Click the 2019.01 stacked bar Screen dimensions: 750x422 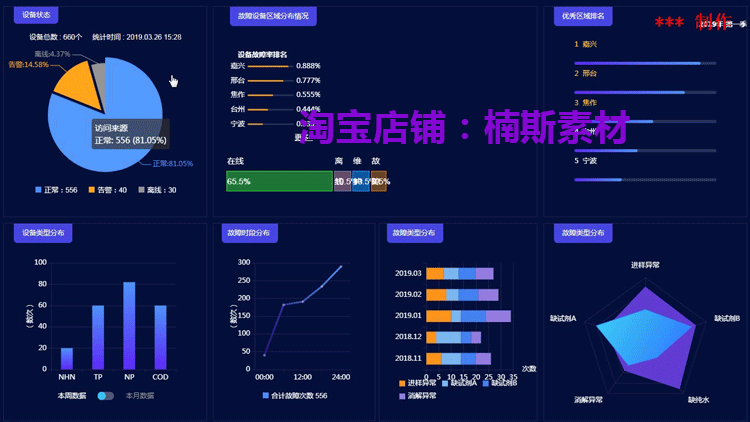[x=468, y=316]
